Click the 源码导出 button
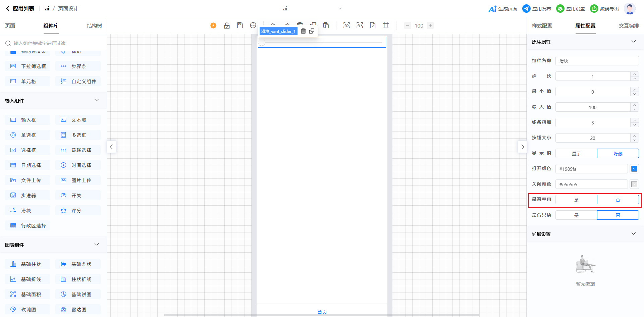This screenshot has height=317, width=644. [x=604, y=9]
